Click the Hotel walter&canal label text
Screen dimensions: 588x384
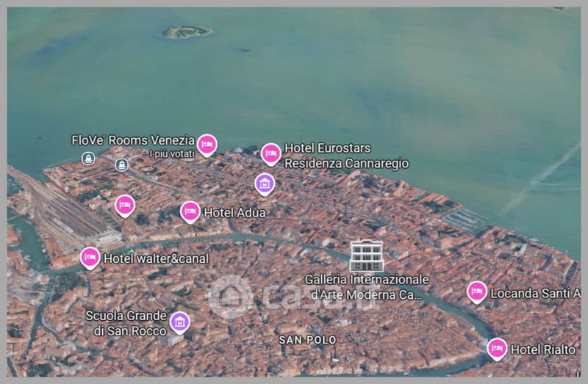[156, 258]
